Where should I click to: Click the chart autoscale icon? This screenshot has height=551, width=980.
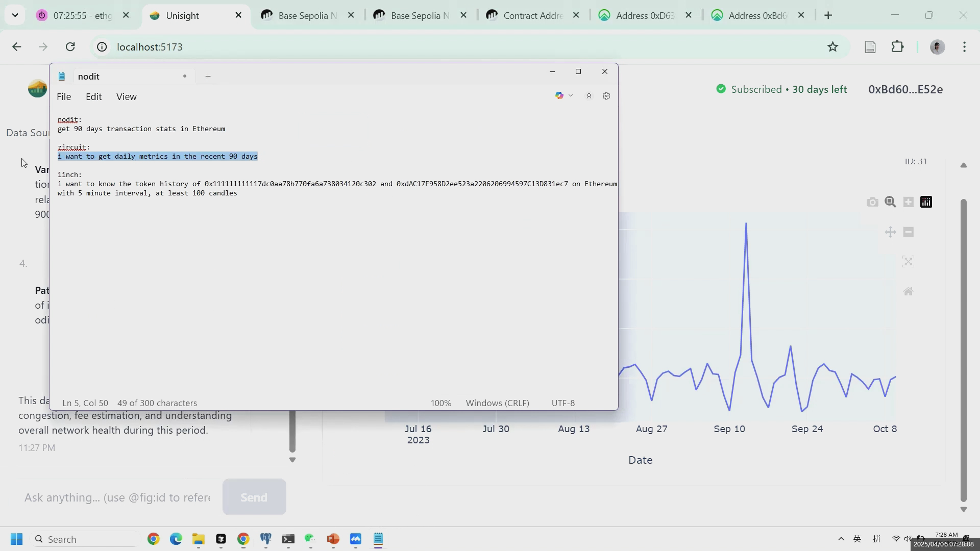[x=908, y=262]
